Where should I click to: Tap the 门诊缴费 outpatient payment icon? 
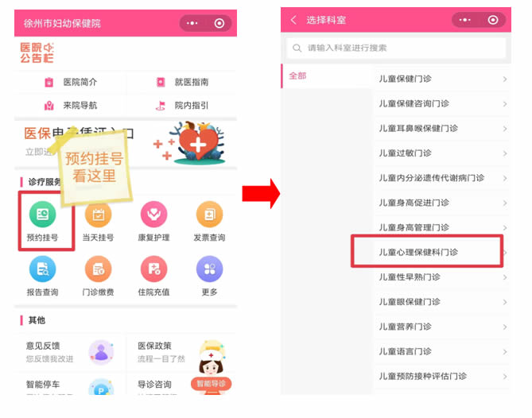pyautogui.click(x=98, y=269)
